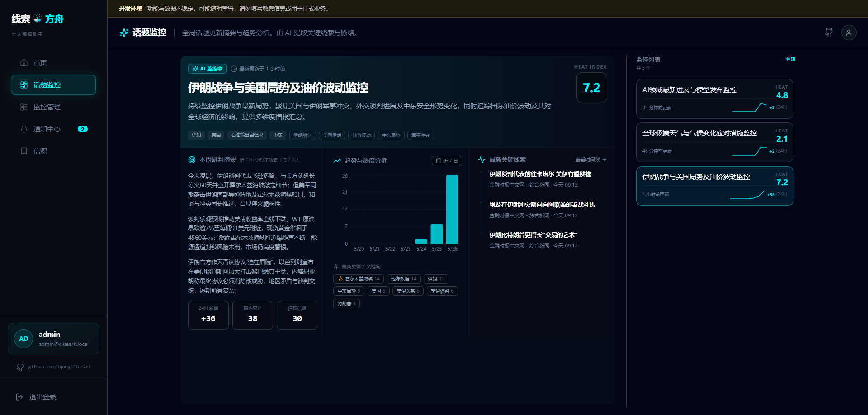Open 通知中心 bell icon
The image size is (868, 415).
coord(24,129)
